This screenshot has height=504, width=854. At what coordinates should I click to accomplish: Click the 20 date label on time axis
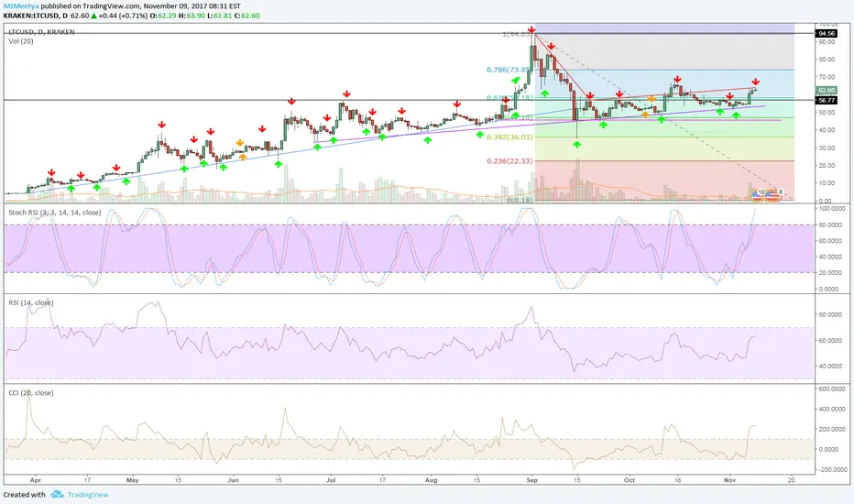click(792, 480)
